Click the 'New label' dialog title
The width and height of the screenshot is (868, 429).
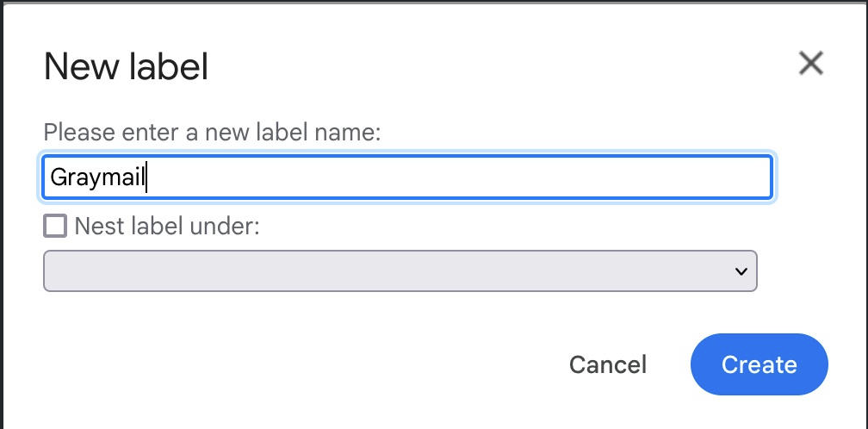(127, 66)
